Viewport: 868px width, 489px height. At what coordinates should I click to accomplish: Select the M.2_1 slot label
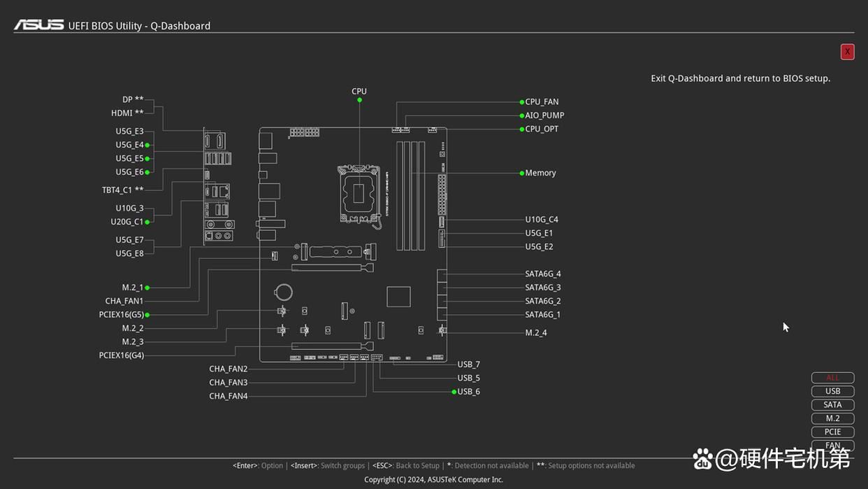coord(133,288)
